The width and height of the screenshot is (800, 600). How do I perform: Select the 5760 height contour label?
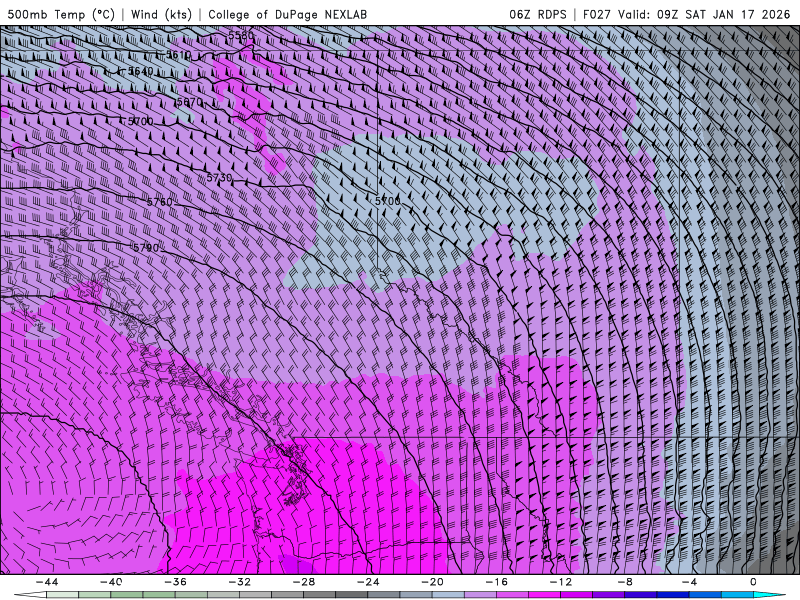coord(160,202)
